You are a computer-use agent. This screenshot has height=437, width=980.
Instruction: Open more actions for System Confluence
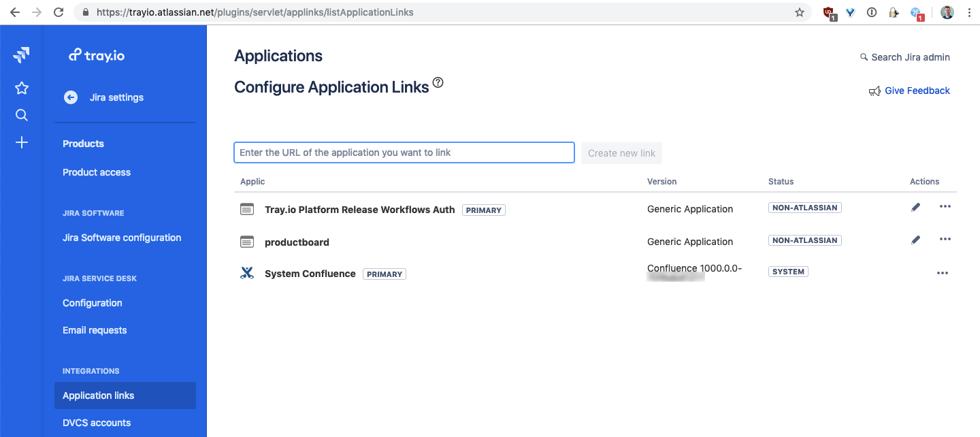943,273
